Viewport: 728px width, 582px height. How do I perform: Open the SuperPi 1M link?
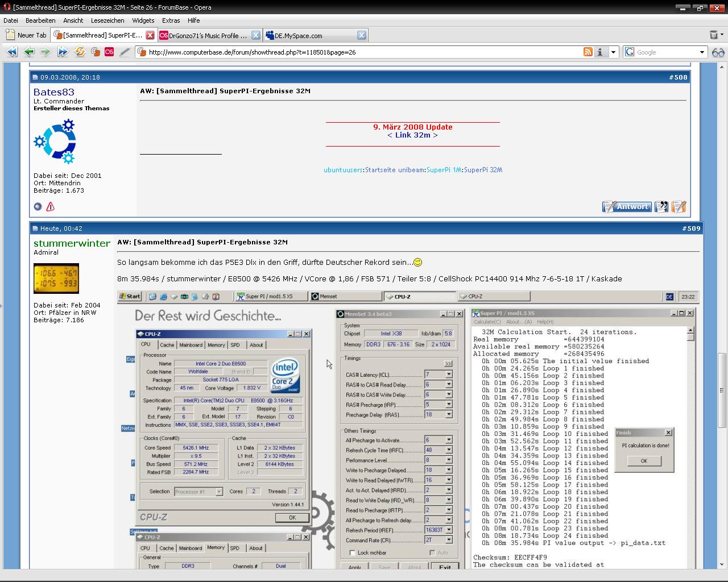pos(444,170)
